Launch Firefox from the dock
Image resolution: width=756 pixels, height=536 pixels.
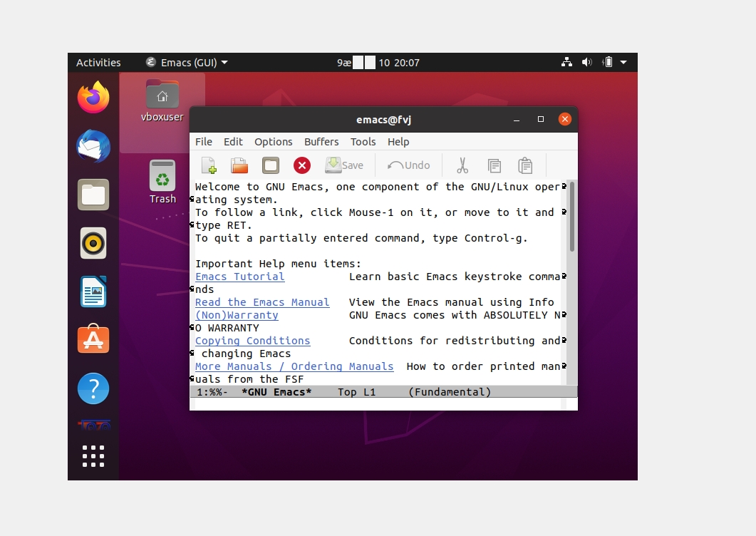point(93,97)
